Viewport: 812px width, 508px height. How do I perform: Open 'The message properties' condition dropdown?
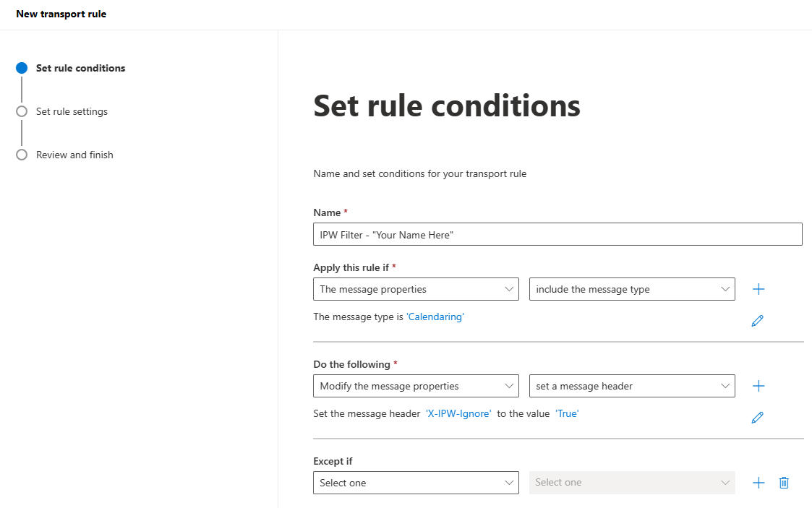(x=416, y=289)
